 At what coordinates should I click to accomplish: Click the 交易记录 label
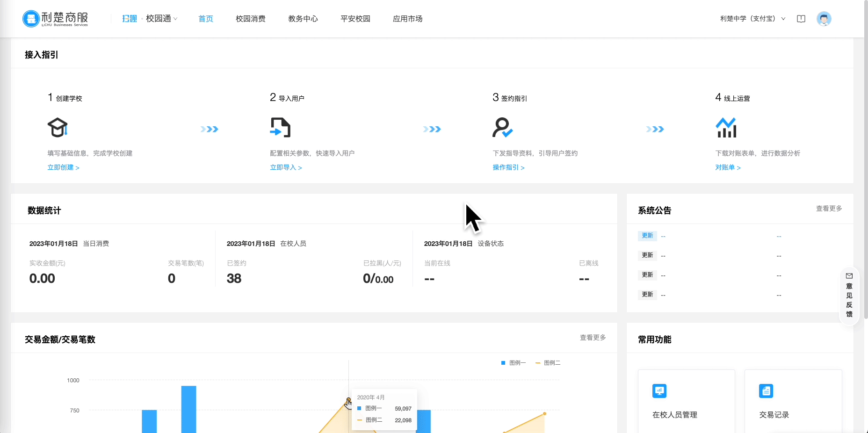(x=774, y=415)
